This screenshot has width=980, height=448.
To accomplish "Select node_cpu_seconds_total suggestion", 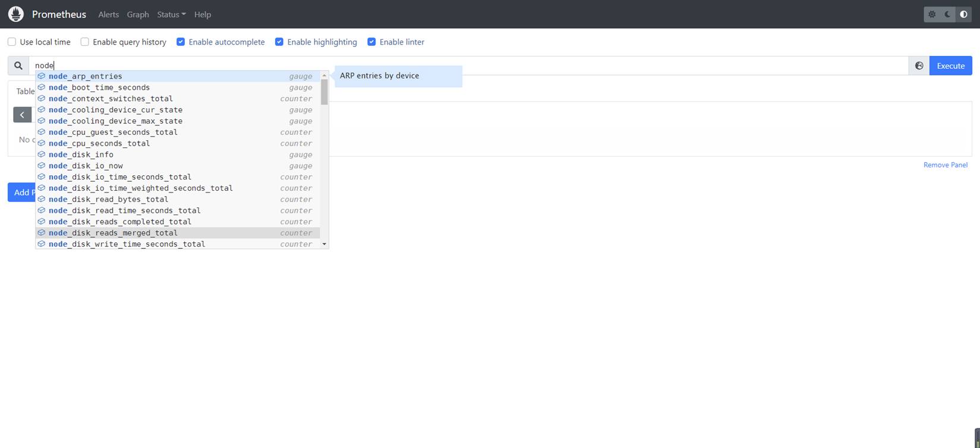I will pos(178,143).
